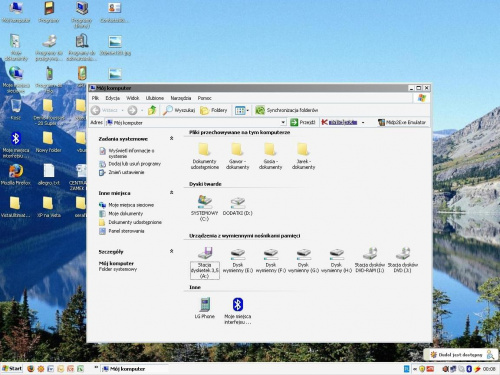Open the view mode (Widoki) button
The width and height of the screenshot is (500, 375).
tap(240, 110)
